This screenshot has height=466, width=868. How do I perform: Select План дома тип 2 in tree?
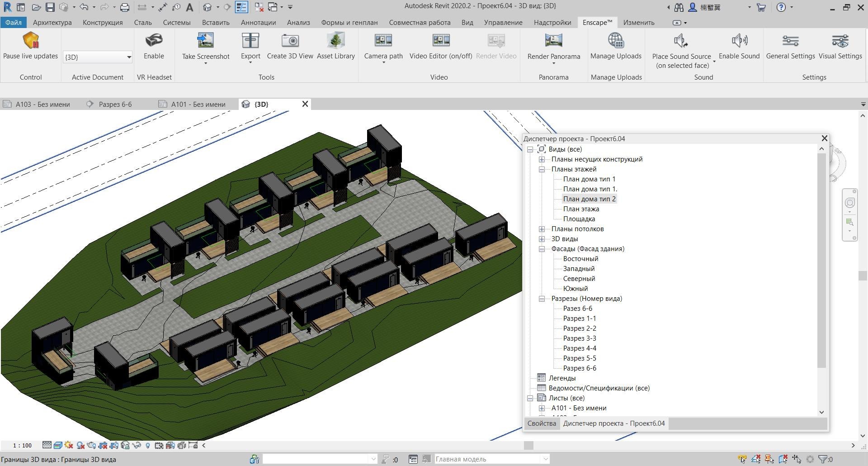pyautogui.click(x=589, y=199)
